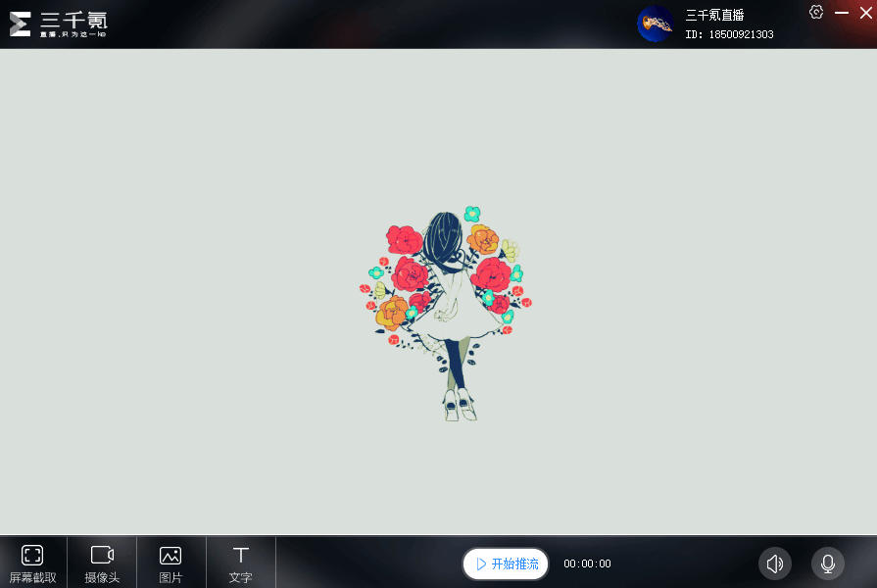Click the 三千氪直播 account name

click(x=714, y=15)
